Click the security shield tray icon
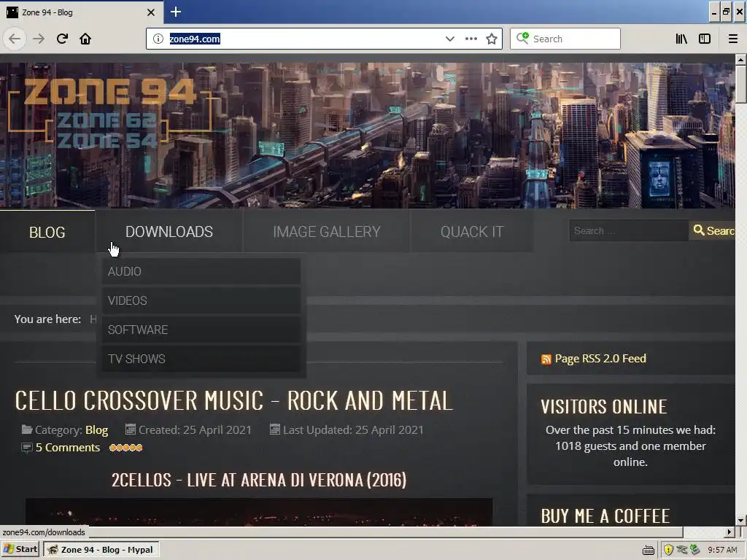747x560 pixels. click(x=668, y=550)
